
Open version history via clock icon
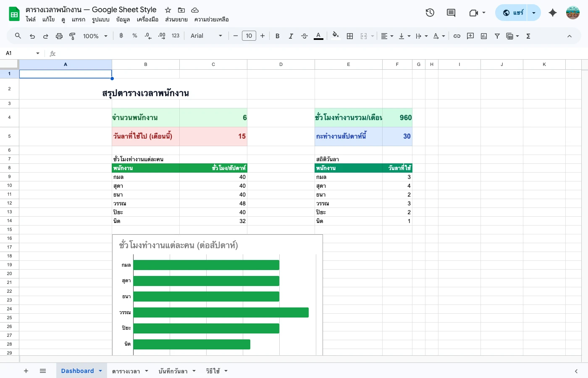click(430, 13)
